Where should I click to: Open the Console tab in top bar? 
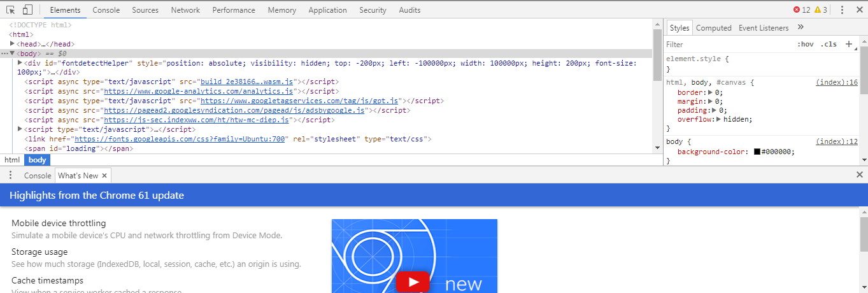click(x=106, y=10)
